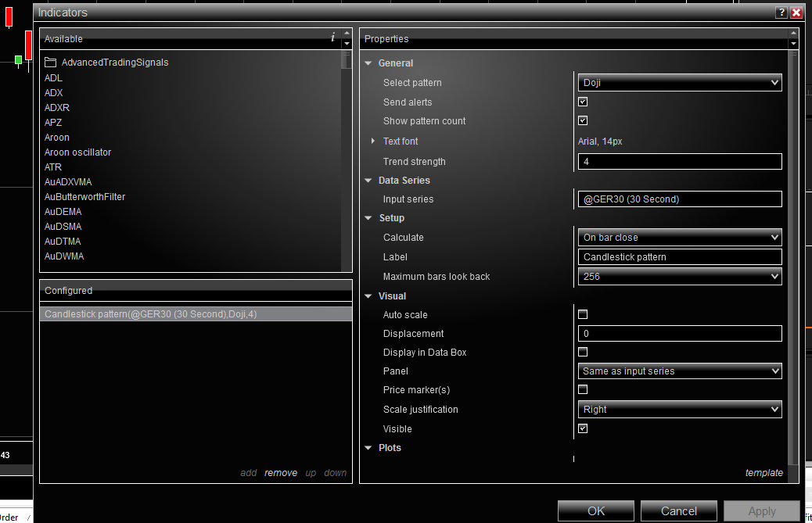Open the Panel dropdown

[x=680, y=371]
